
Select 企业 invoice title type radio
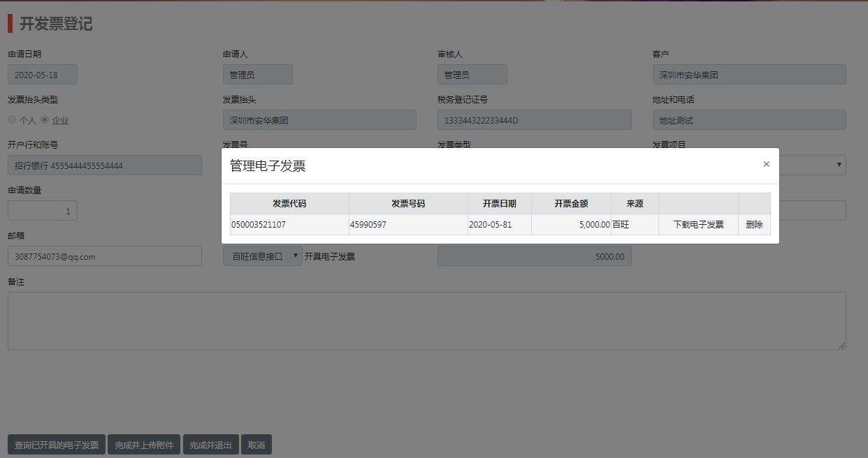pos(45,119)
